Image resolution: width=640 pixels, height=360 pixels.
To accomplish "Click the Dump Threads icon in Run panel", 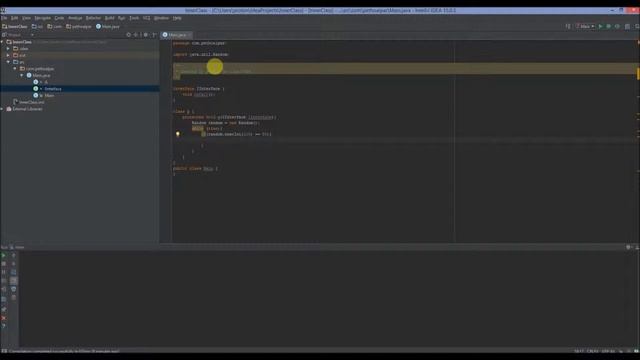I will point(4,281).
